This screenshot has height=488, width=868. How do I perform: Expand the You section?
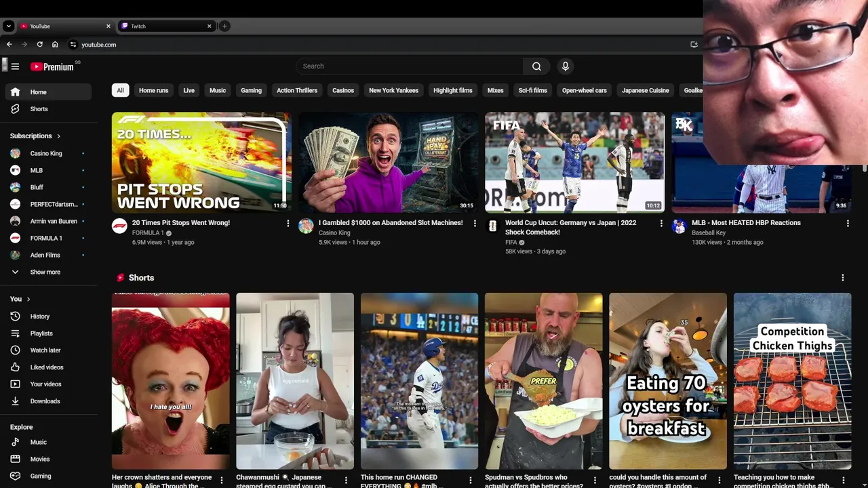pos(20,299)
